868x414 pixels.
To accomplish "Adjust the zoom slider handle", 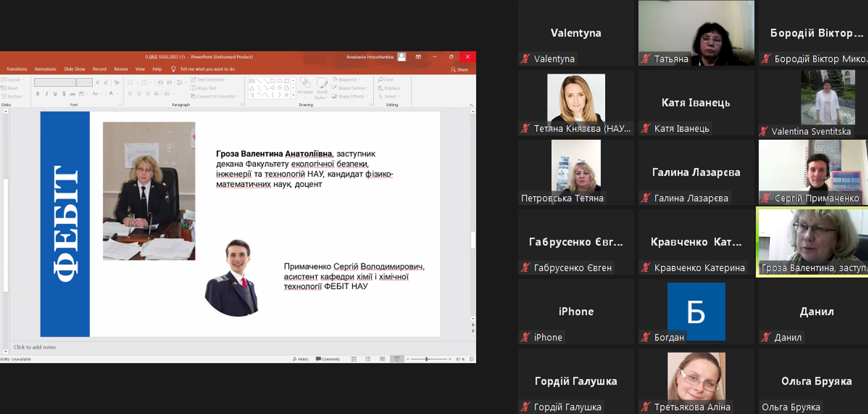I will (x=427, y=359).
